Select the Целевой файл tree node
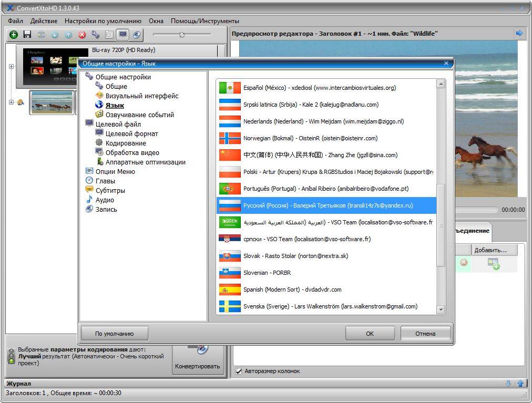 click(118, 125)
